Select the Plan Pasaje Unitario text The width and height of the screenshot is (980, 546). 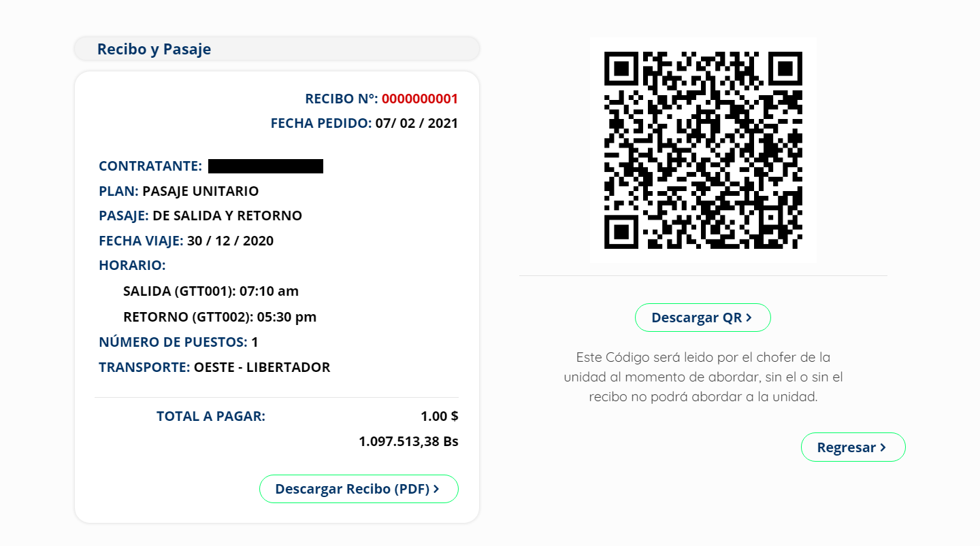(x=200, y=191)
